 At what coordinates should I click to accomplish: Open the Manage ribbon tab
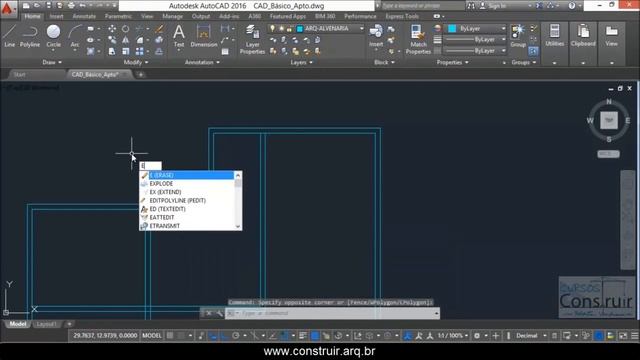172,16
